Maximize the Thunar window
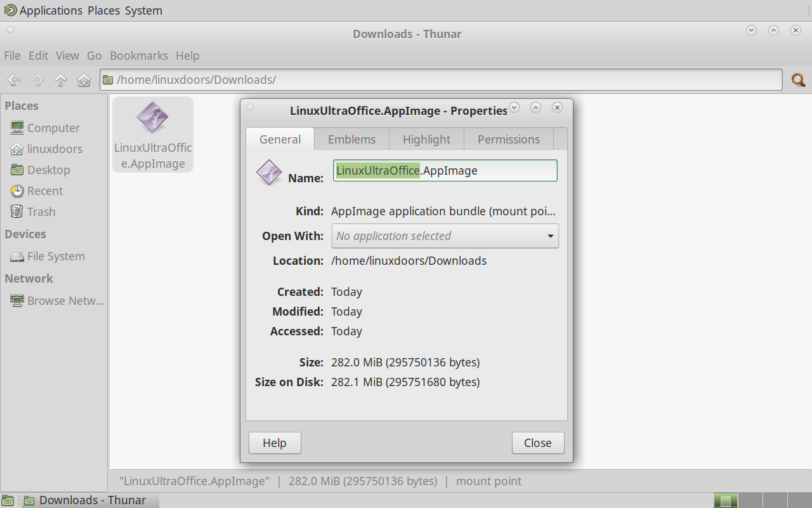The width and height of the screenshot is (812, 508). tap(773, 30)
